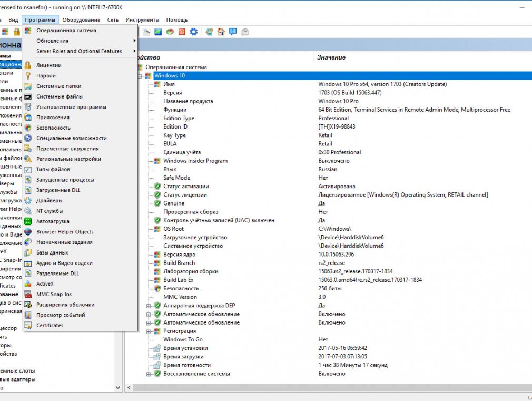Open Специальные возможности menu entry

80,138
